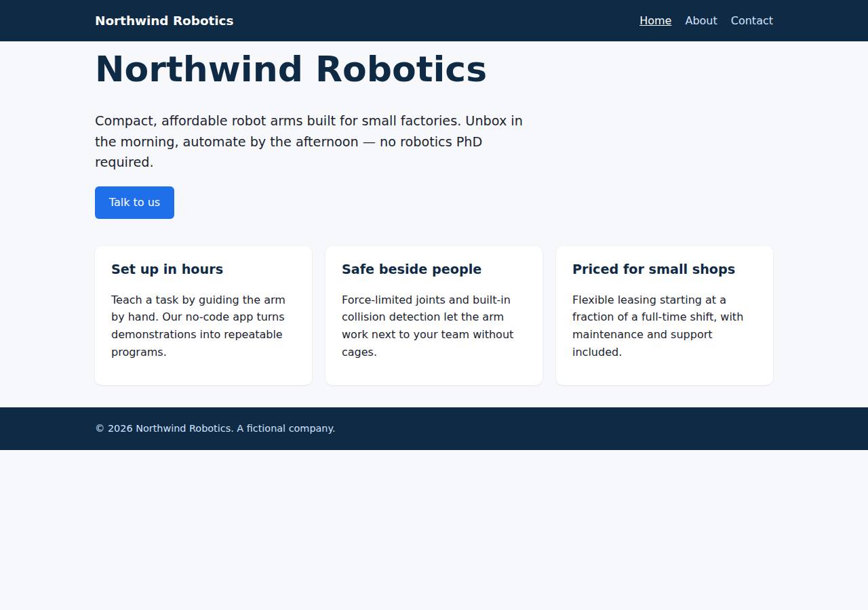This screenshot has width=868, height=610.
Task: Open the Contact page link
Action: [x=751, y=21]
